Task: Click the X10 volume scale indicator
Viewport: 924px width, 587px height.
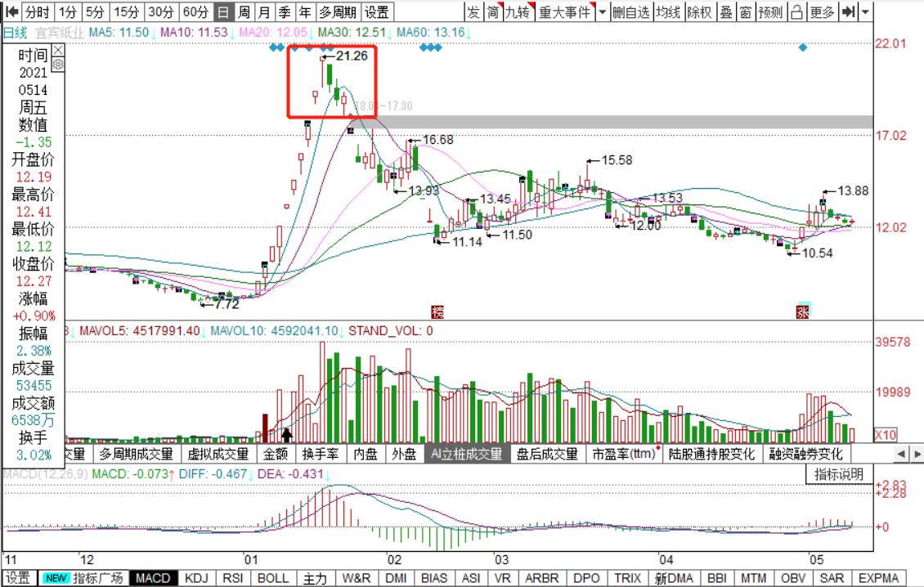Action: [885, 435]
